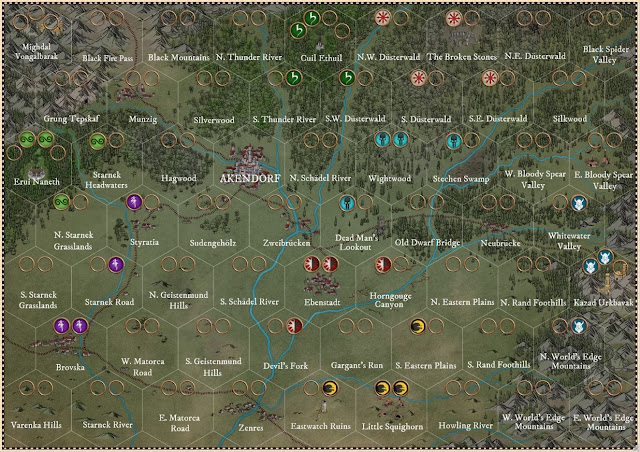Image resolution: width=640 pixels, height=452 pixels.
Task: Click the cyan skull token in Stechen Swamp
Action: [454, 141]
